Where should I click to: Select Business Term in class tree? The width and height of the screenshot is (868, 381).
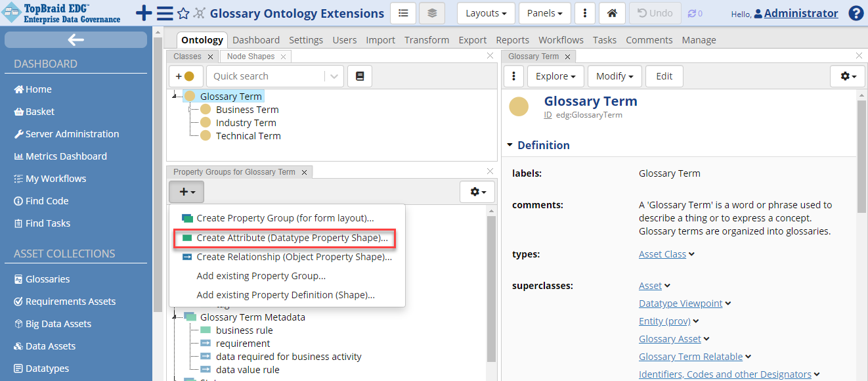pyautogui.click(x=247, y=110)
